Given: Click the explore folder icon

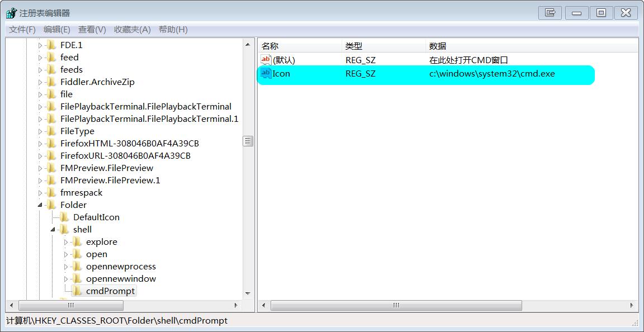Looking at the screenshot, I should click(77, 241).
